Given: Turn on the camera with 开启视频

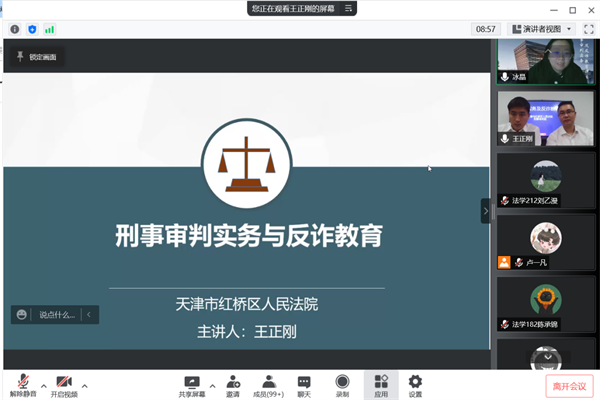Looking at the screenshot, I should [x=63, y=382].
